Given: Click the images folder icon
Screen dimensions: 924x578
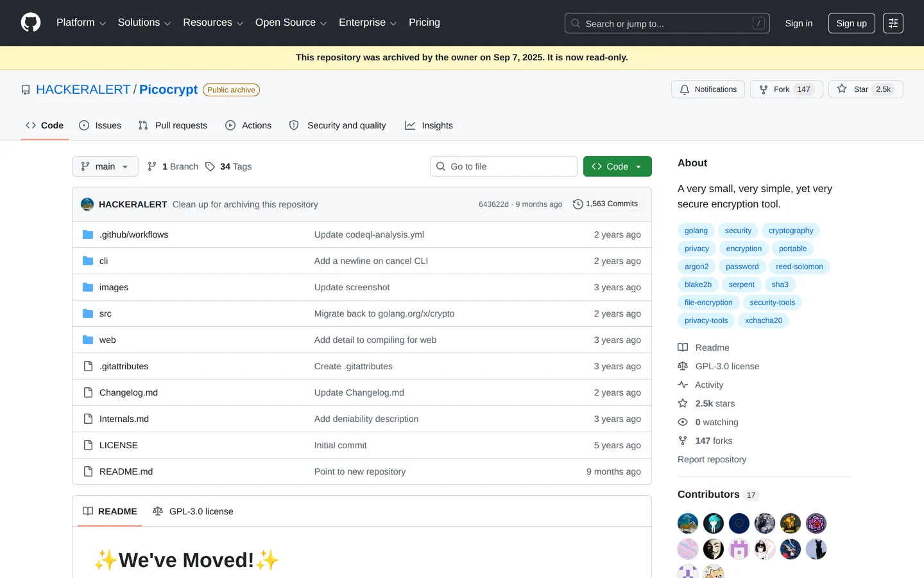Looking at the screenshot, I should (x=88, y=287).
